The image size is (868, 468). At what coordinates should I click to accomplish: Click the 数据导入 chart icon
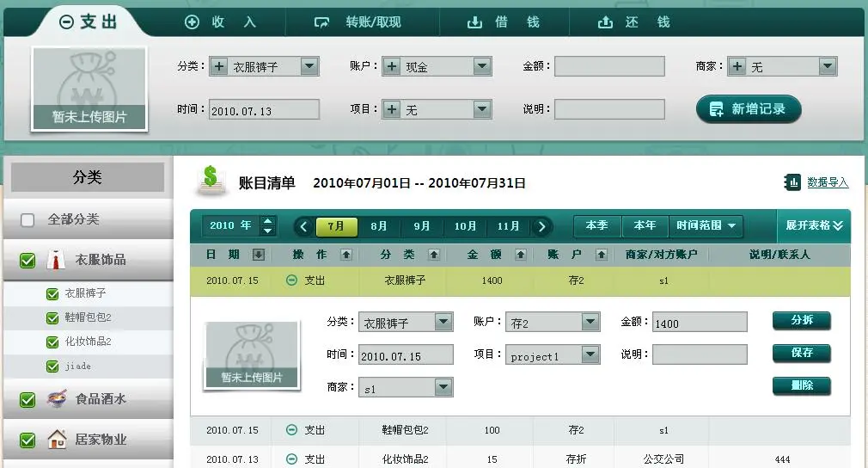coord(792,182)
